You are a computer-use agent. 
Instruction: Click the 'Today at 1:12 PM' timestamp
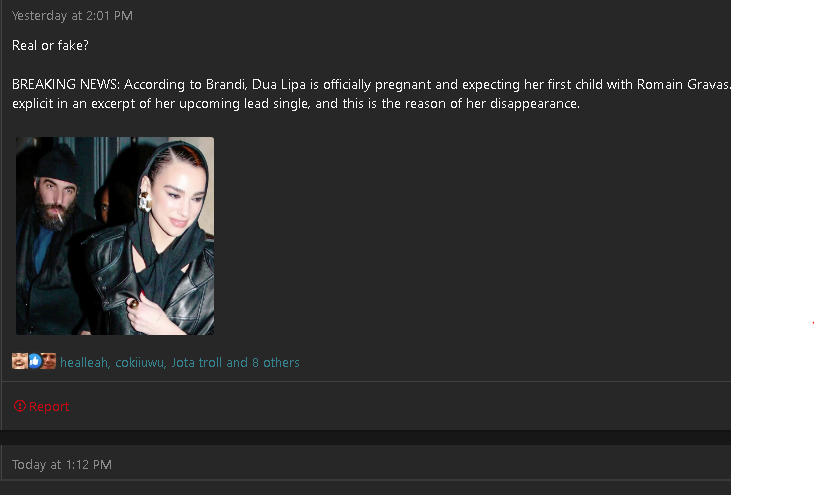62,464
